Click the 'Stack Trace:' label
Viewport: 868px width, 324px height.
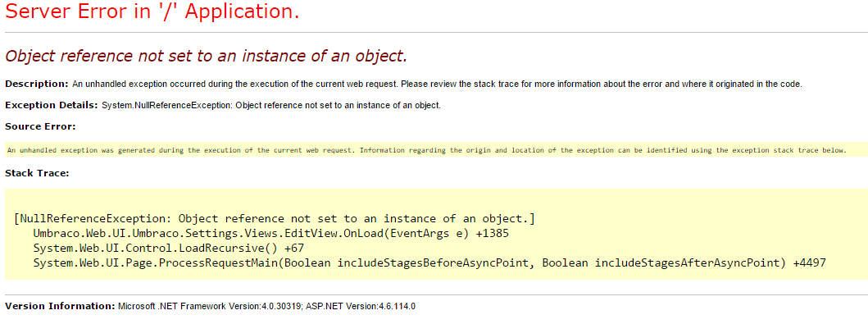(x=37, y=173)
